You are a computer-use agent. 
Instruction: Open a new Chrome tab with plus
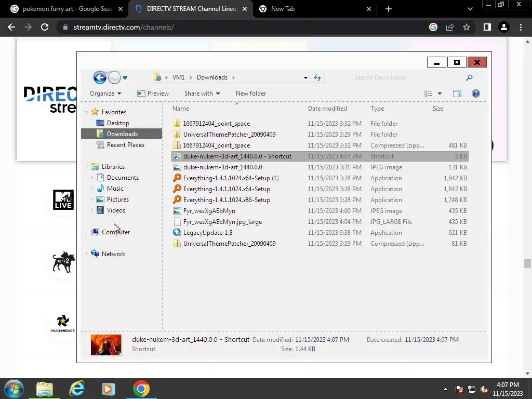(x=389, y=9)
